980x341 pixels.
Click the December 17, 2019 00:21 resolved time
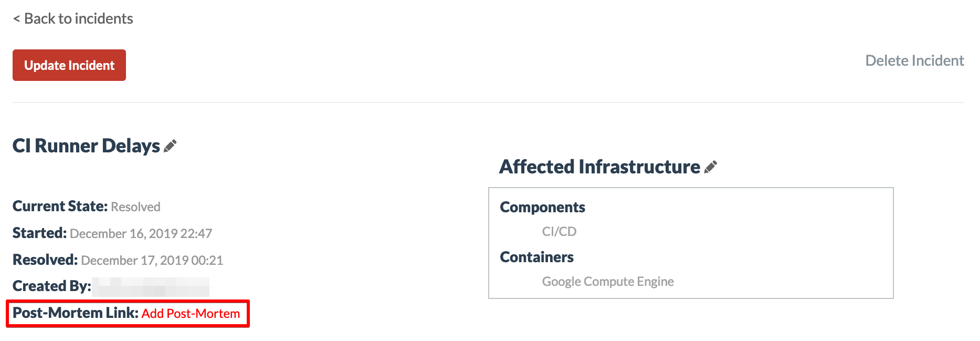152,261
